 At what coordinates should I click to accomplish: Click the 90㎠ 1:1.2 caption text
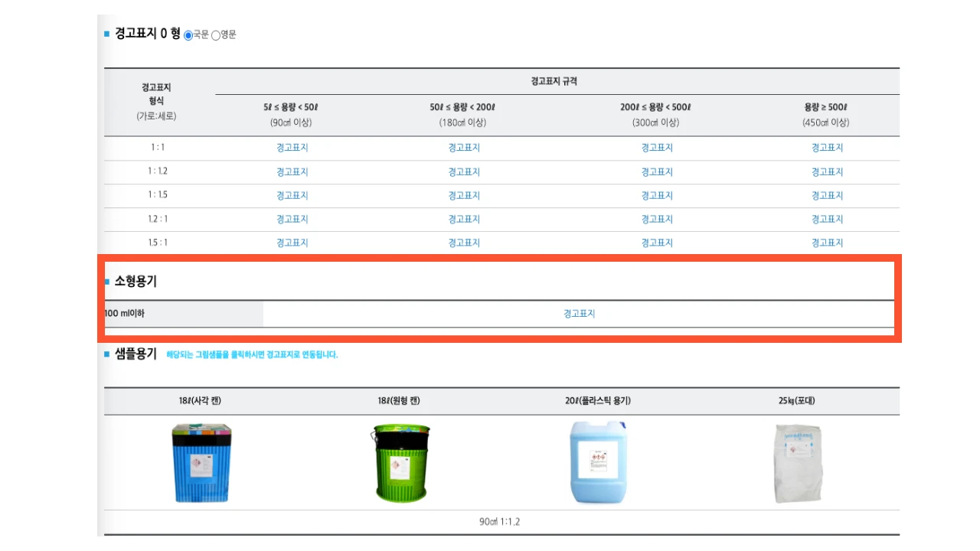tap(499, 522)
